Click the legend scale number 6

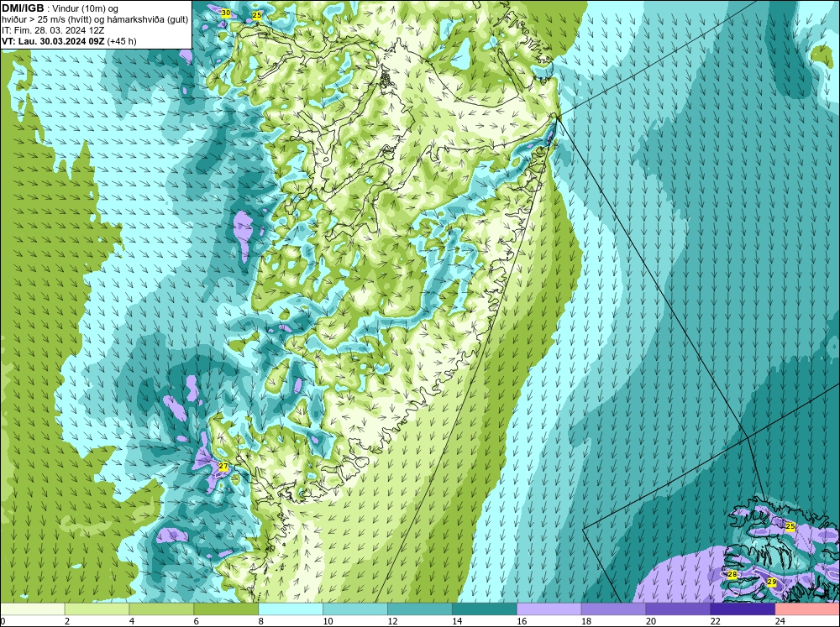click(x=196, y=621)
